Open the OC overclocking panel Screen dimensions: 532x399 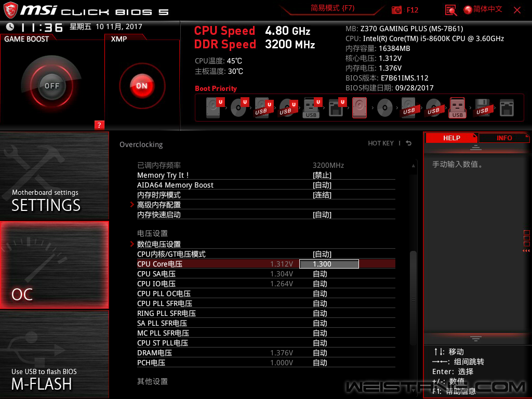(54, 265)
